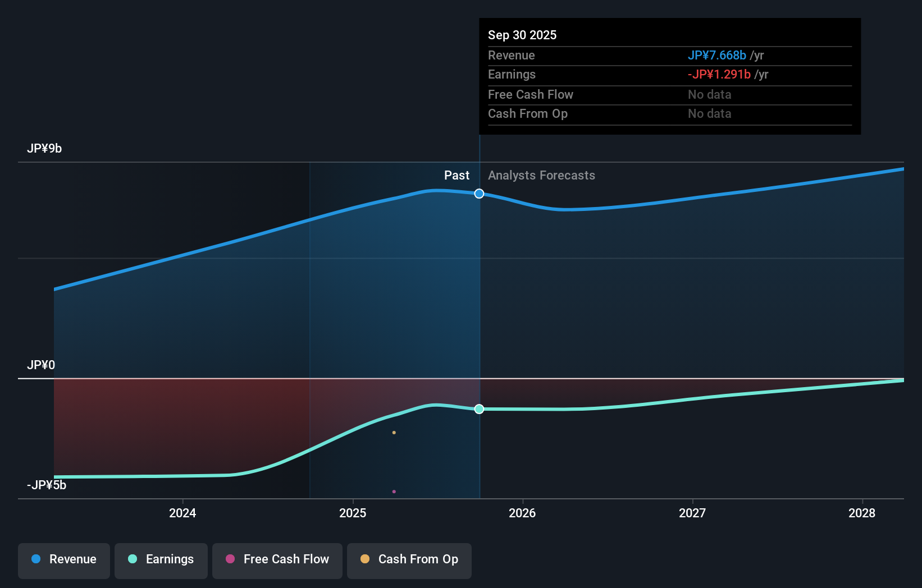This screenshot has width=922, height=588.
Task: Open the Analysts Forecasts section label
Action: tap(541, 175)
